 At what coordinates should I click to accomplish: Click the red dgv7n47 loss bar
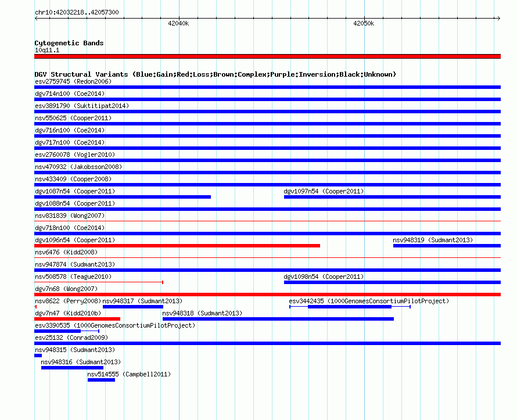(x=77, y=319)
